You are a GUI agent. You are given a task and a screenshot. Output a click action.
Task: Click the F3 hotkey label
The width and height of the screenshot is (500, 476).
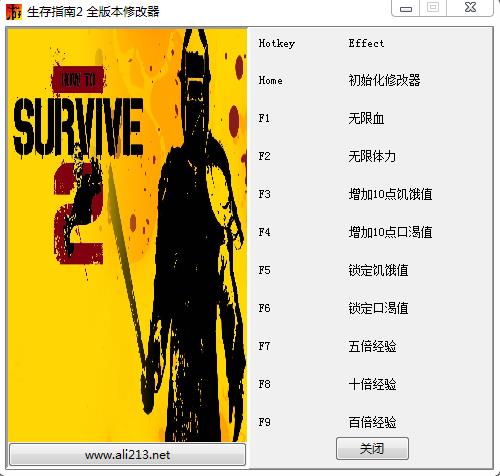pyautogui.click(x=264, y=194)
